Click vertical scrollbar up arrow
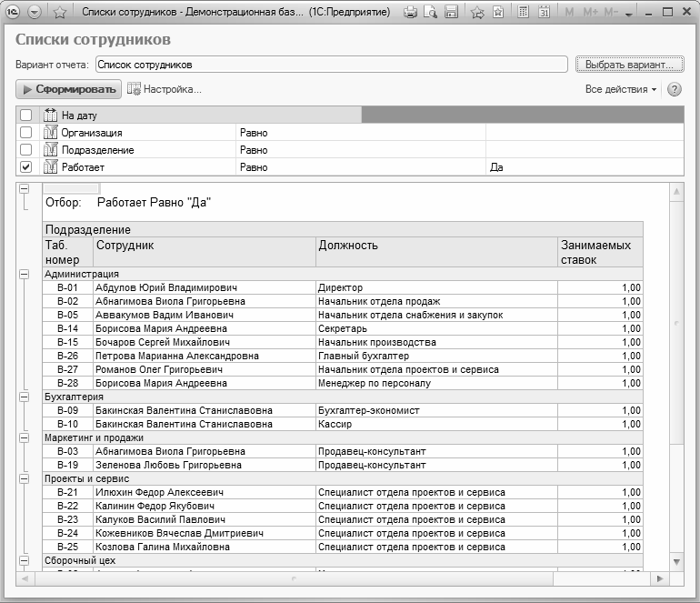 tap(676, 192)
